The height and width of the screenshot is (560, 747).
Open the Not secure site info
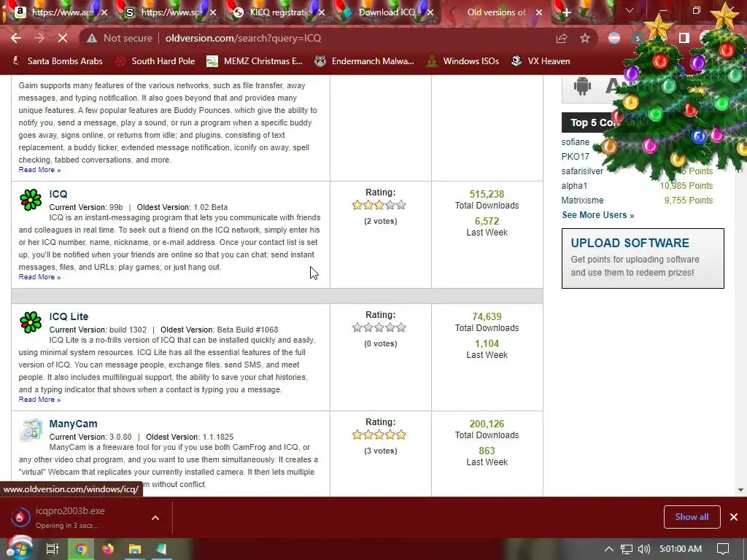(120, 38)
